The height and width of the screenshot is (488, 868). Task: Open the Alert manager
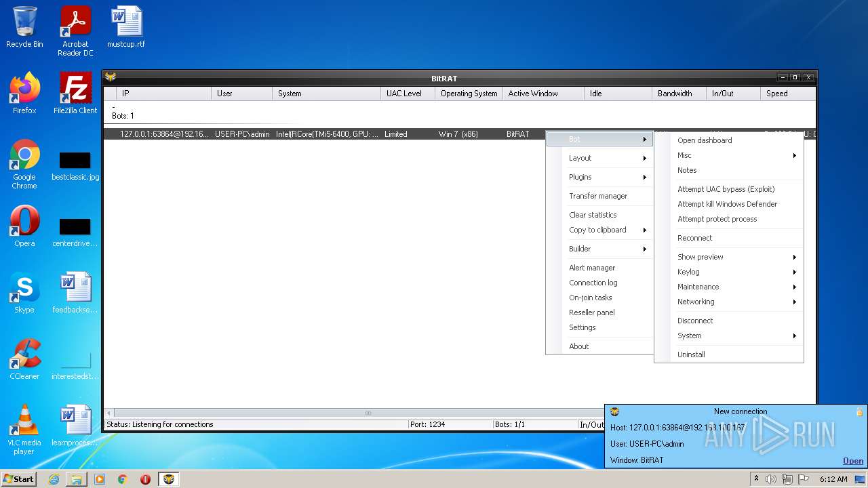(599, 268)
